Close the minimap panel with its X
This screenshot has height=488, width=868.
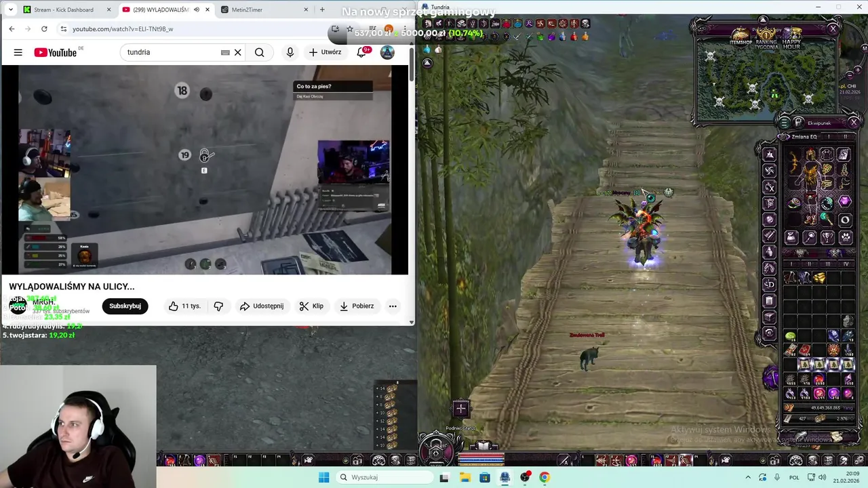click(833, 28)
